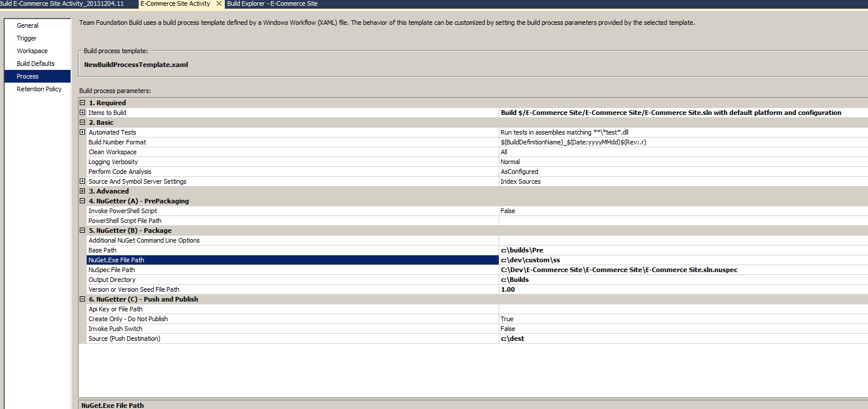The width and height of the screenshot is (868, 409).
Task: Select Api Key or File Path parameter
Action: click(292, 309)
